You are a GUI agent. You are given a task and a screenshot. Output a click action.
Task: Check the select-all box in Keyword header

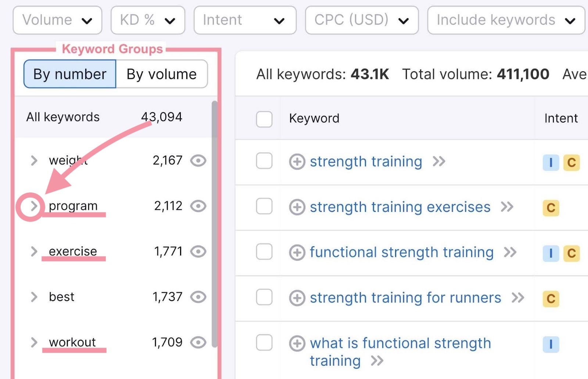tap(264, 119)
